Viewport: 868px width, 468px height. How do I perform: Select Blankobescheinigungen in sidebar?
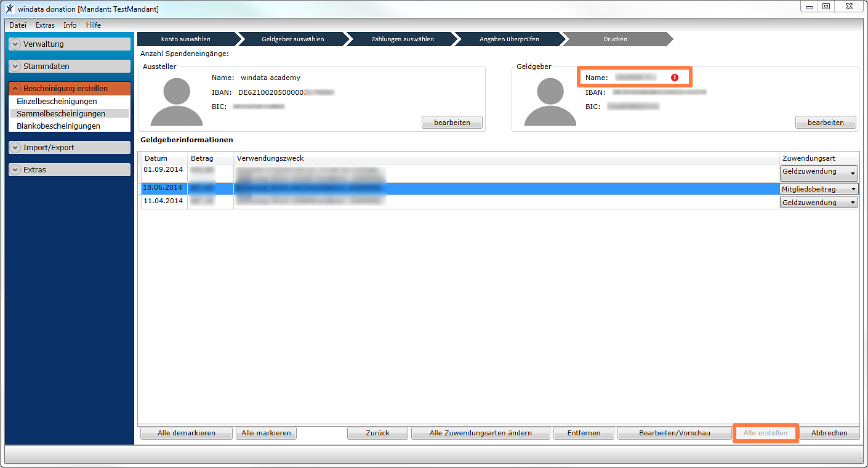point(58,126)
